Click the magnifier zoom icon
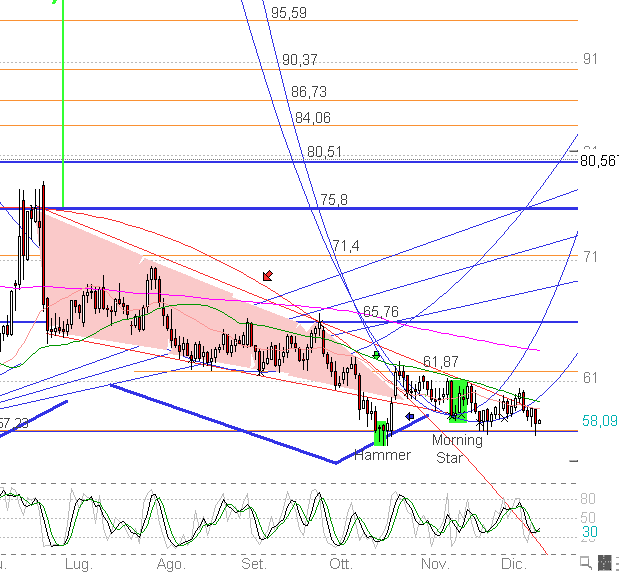Screen dimensions: 619x573 585,562
